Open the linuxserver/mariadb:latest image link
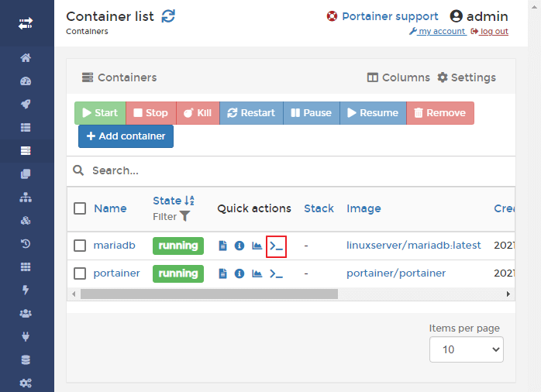 [x=413, y=246]
